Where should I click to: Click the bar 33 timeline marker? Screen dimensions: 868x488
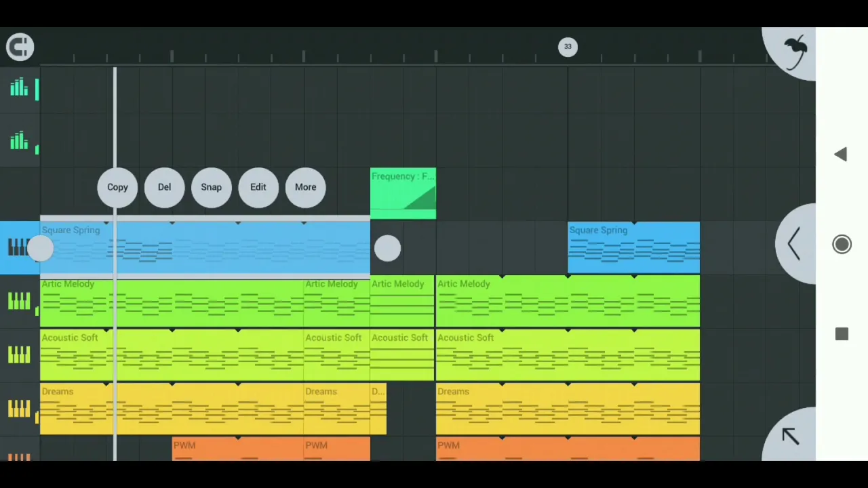tap(568, 47)
